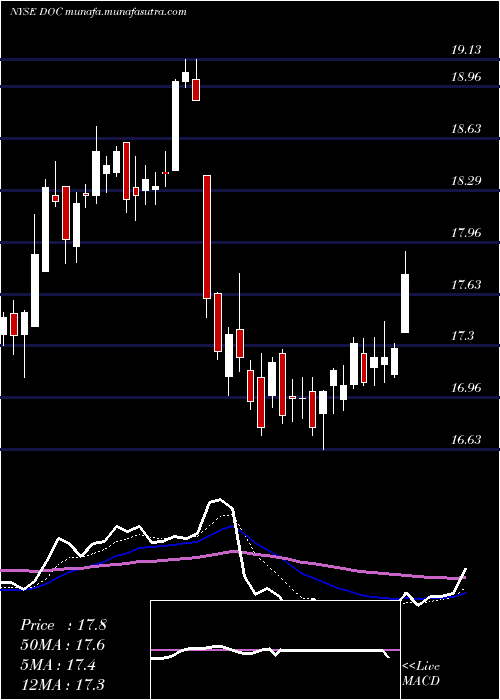Select the tall white candle rising to 18.96

click(x=175, y=125)
